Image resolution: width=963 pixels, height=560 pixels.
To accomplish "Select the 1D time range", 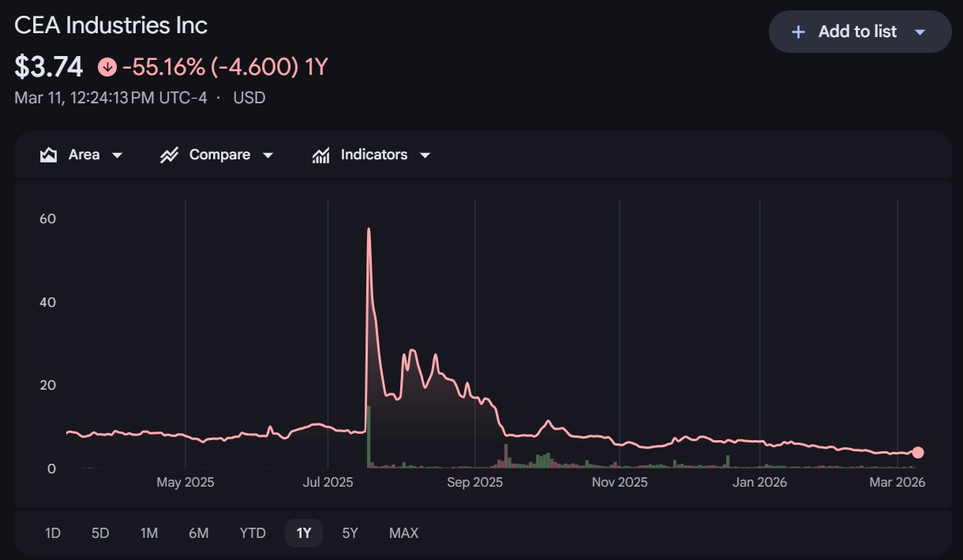I will pyautogui.click(x=53, y=533).
